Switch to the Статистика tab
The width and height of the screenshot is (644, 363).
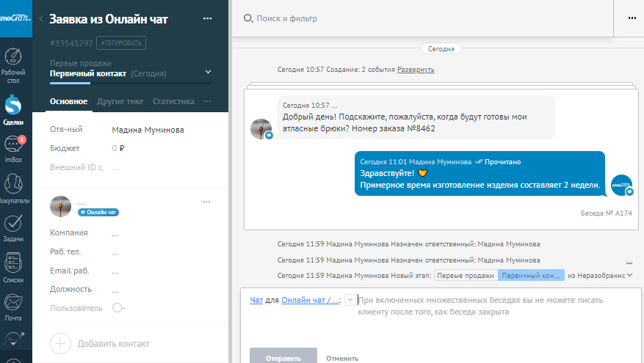pos(173,101)
